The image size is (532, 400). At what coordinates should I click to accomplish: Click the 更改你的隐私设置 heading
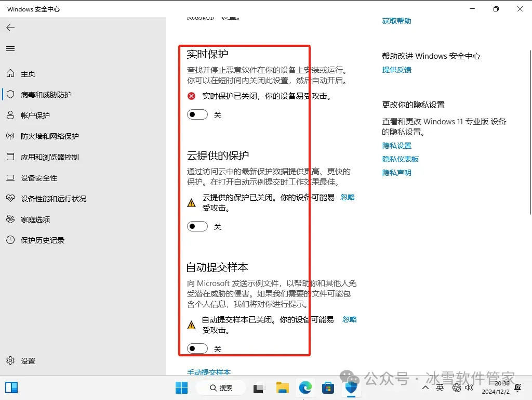point(413,105)
